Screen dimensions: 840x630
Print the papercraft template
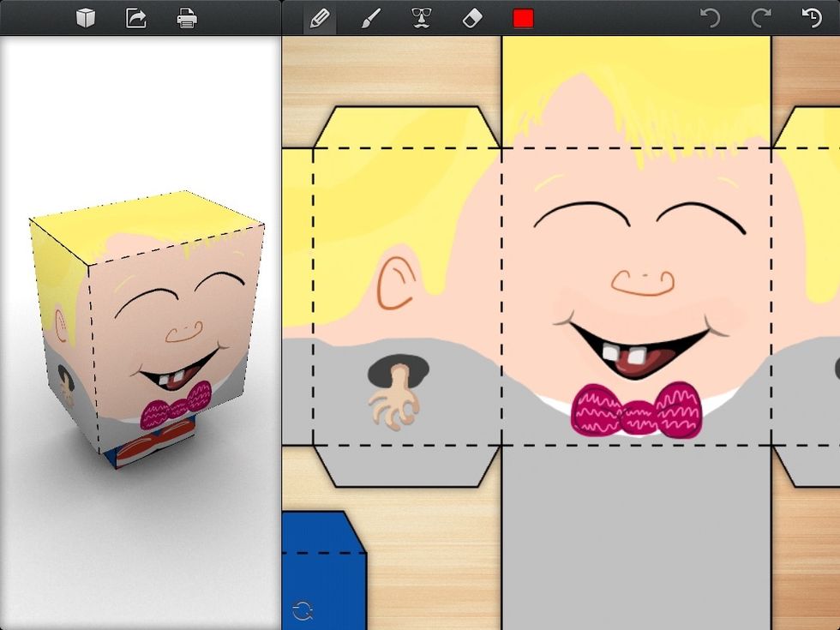187,15
